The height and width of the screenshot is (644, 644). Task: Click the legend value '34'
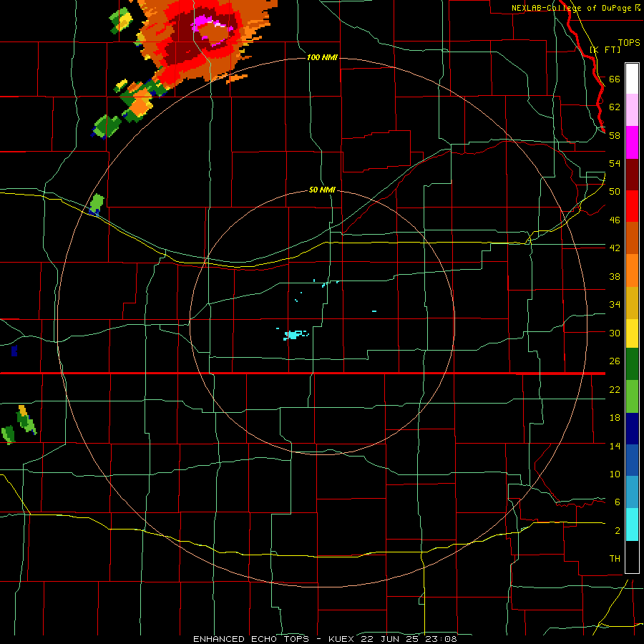[x=615, y=304]
